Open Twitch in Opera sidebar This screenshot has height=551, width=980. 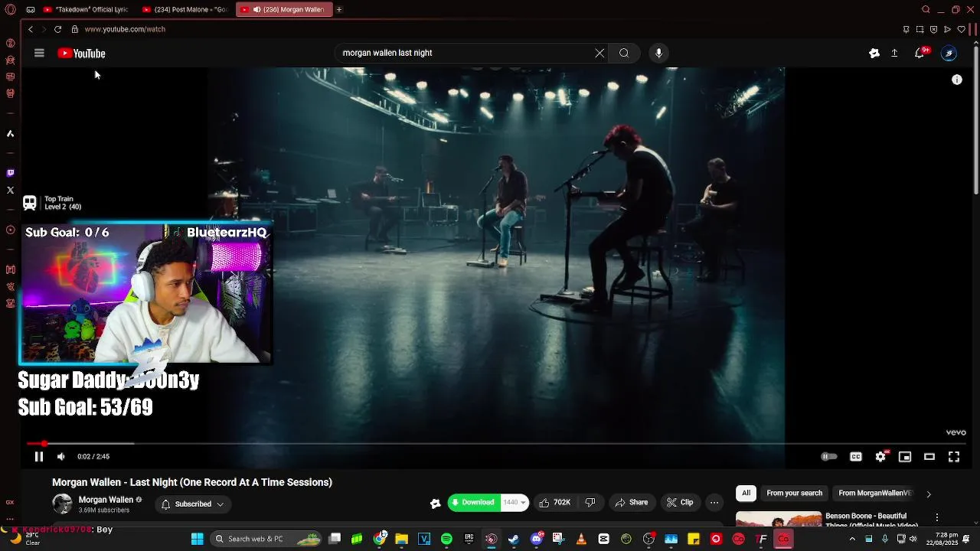click(10, 173)
